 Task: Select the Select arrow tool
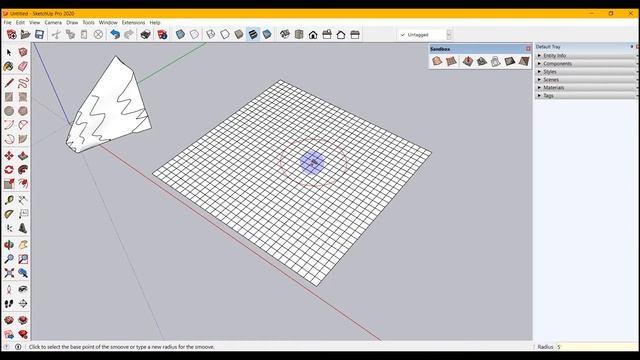(x=9, y=52)
